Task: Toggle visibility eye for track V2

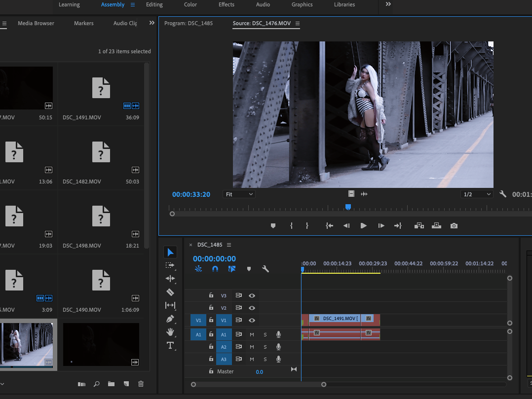Action: [252, 308]
